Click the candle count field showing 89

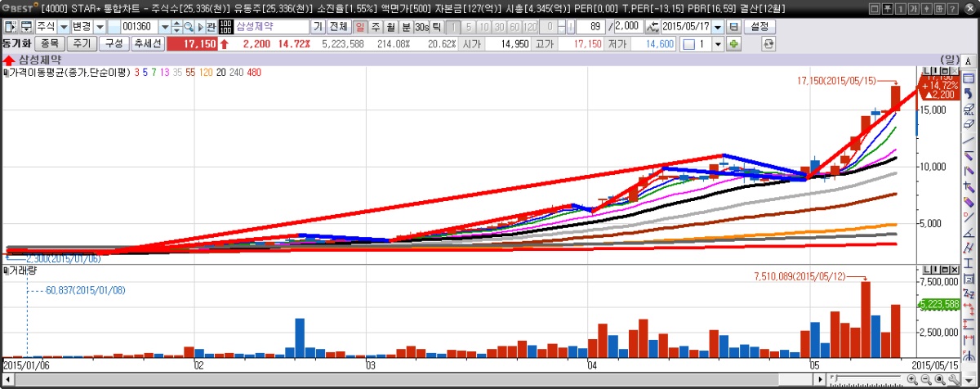coord(590,26)
